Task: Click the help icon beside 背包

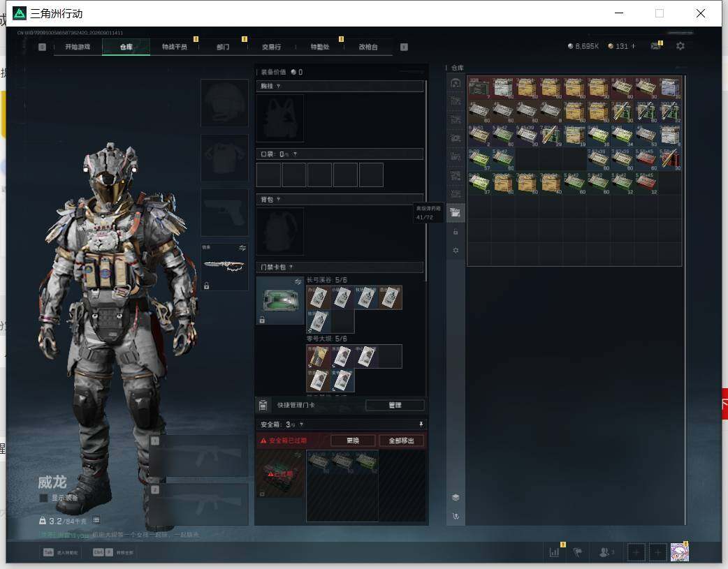Action: 278,200
